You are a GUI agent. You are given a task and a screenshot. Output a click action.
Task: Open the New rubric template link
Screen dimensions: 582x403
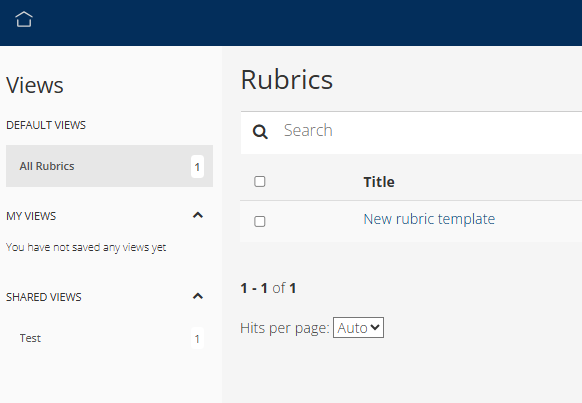(x=429, y=219)
